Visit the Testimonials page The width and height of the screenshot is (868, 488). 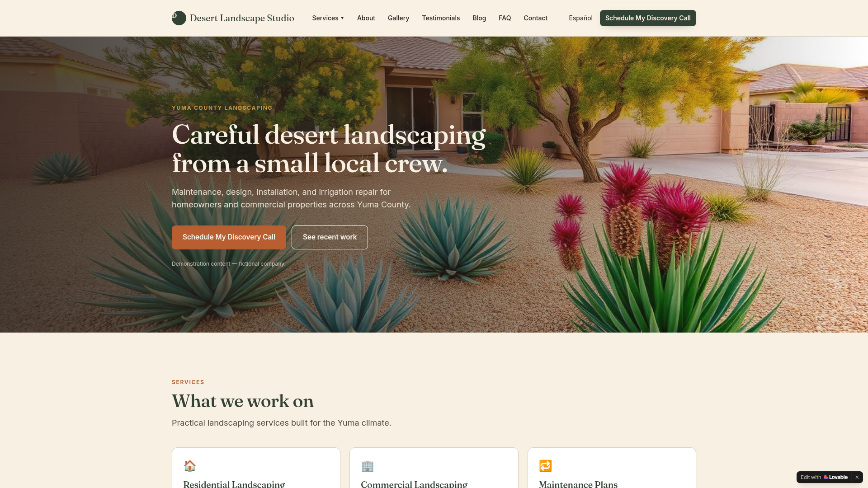[441, 18]
